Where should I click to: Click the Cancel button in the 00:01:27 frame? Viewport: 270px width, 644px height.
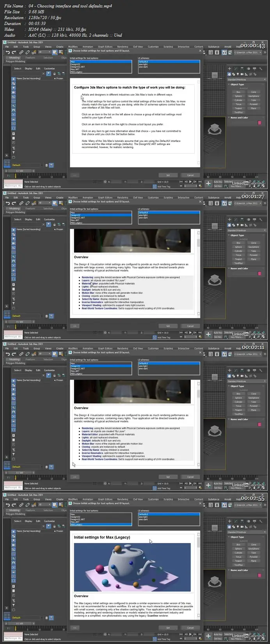190,326
